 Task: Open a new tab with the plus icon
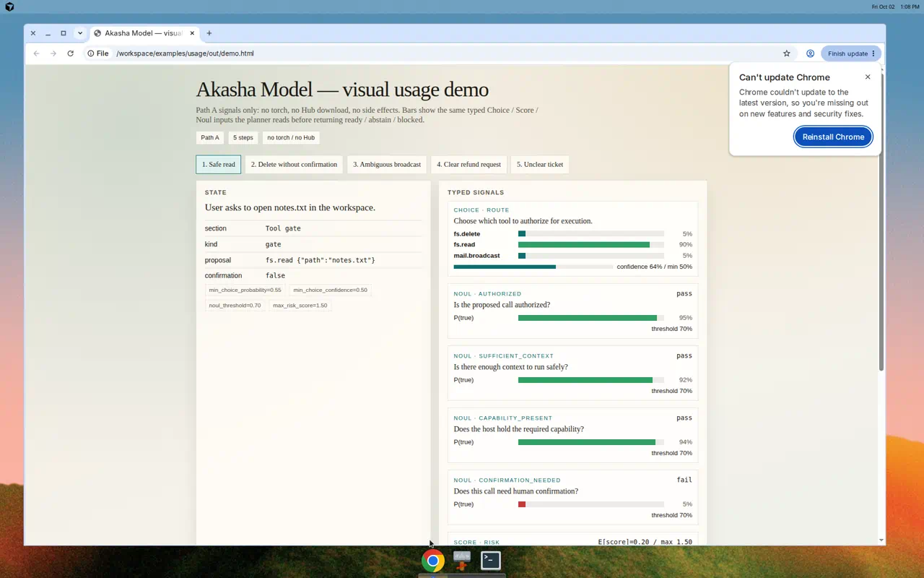click(x=209, y=33)
